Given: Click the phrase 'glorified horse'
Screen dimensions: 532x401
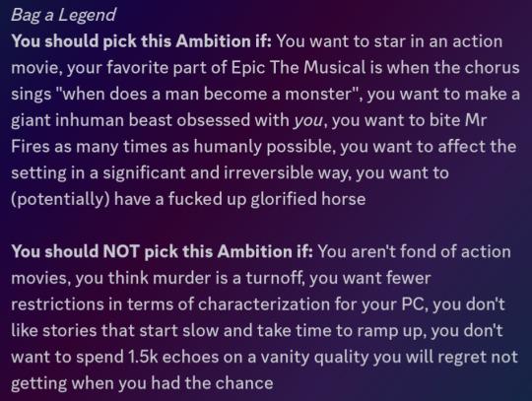Looking at the screenshot, I should (308, 199).
